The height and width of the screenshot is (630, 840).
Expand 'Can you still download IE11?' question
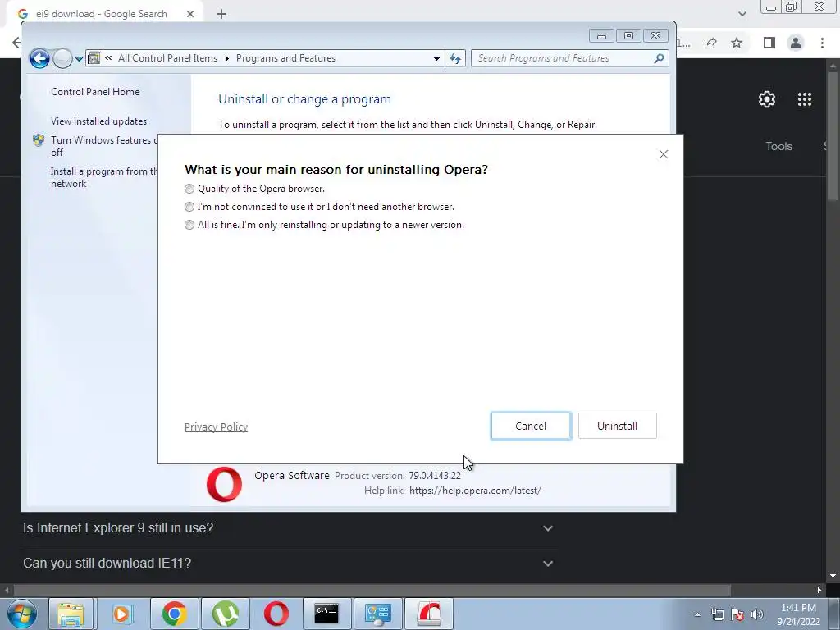point(288,564)
